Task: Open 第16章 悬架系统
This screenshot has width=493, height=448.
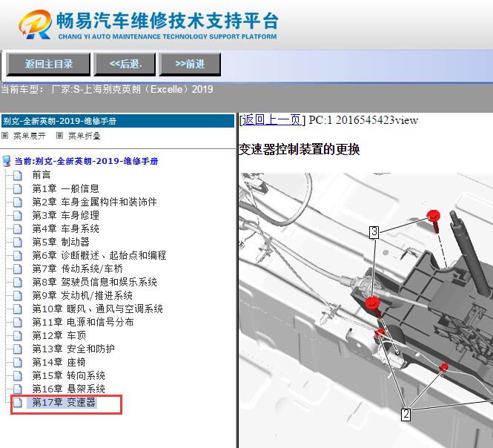Action: [68, 389]
